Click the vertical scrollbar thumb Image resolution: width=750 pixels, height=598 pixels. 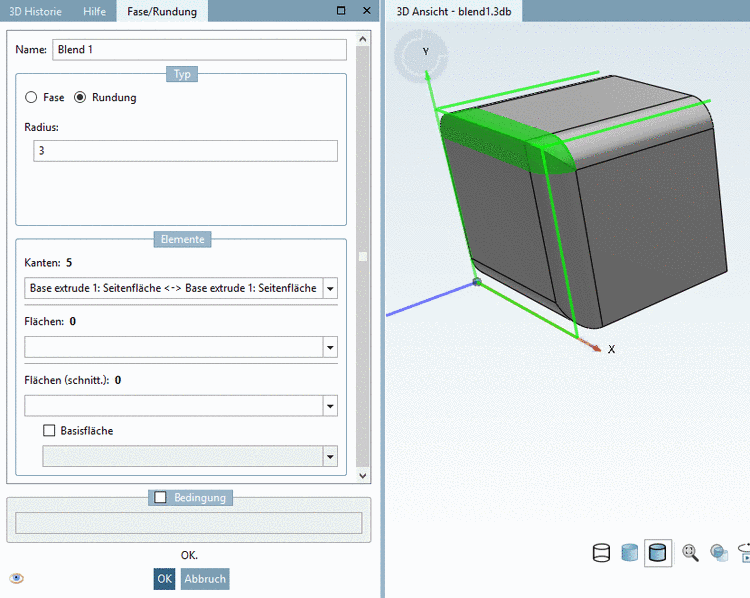click(363, 256)
